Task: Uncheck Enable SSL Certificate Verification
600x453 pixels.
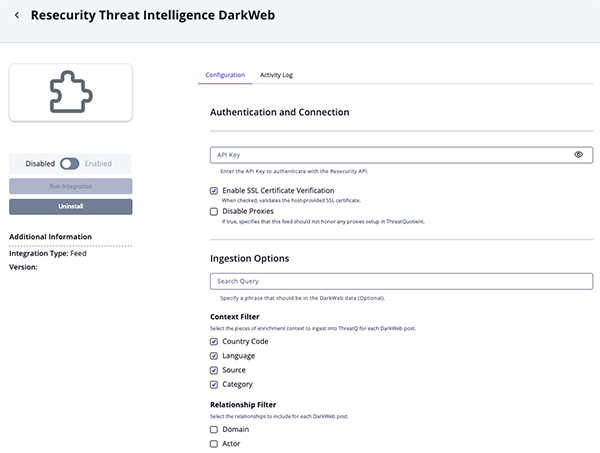Action: [x=214, y=190]
